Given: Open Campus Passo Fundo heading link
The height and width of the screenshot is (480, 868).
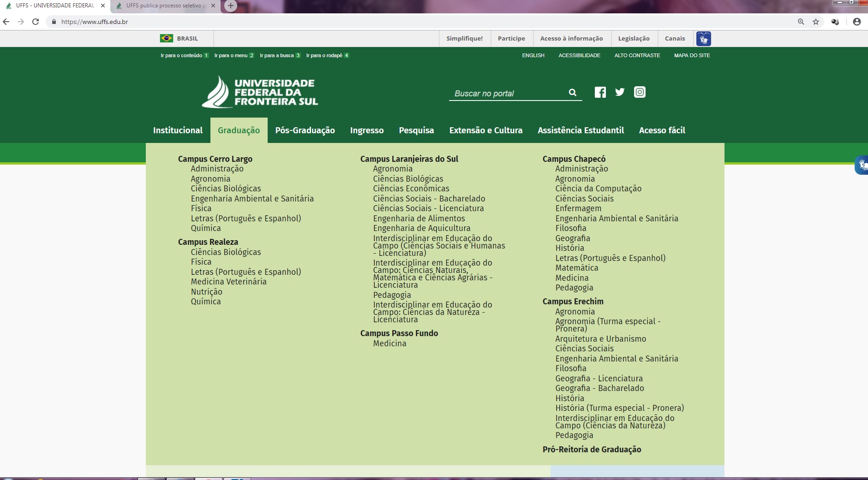Looking at the screenshot, I should 399,333.
